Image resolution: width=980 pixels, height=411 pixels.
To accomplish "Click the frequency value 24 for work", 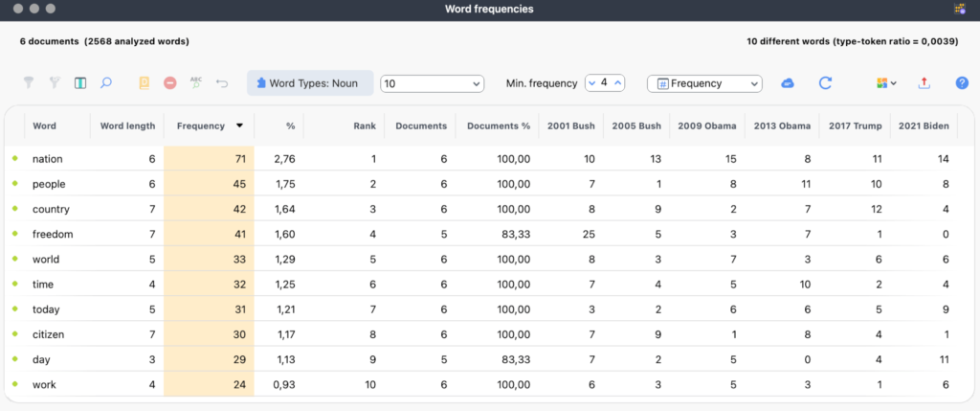I will [x=240, y=385].
